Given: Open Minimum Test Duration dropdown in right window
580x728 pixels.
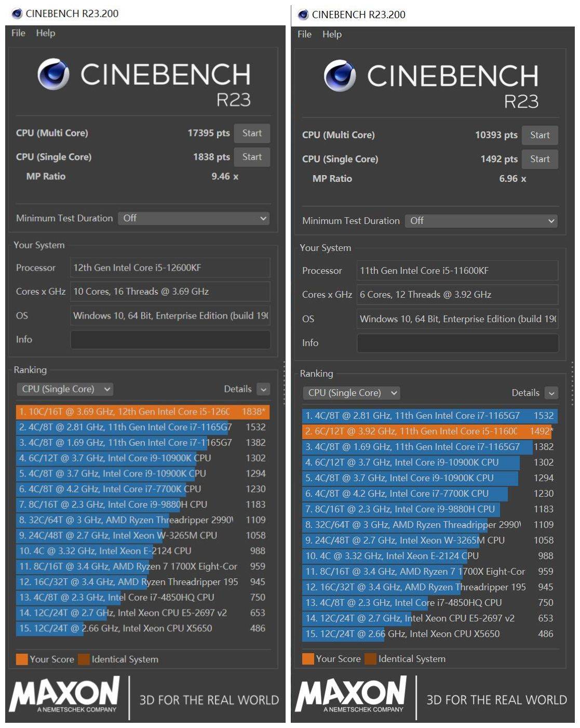Looking at the screenshot, I should (x=481, y=221).
